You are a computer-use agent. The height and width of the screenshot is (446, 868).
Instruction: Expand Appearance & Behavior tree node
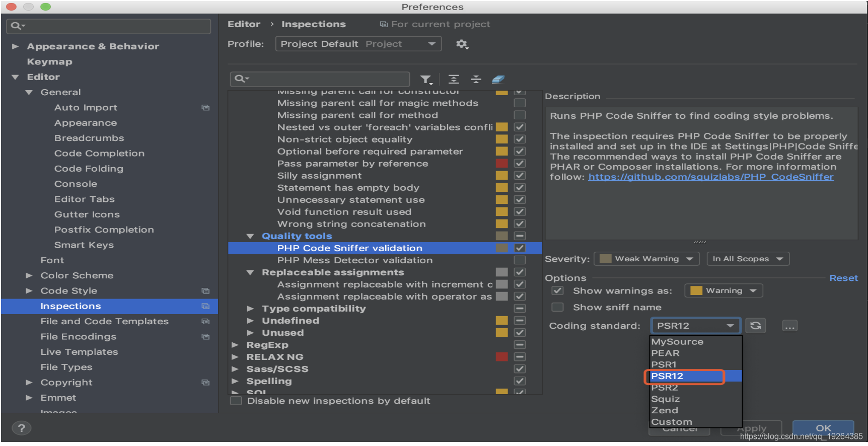16,46
